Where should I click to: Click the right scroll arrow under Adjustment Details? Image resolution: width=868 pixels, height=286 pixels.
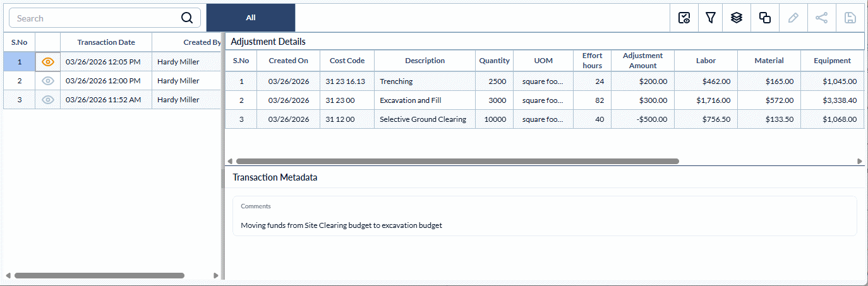pyautogui.click(x=860, y=162)
